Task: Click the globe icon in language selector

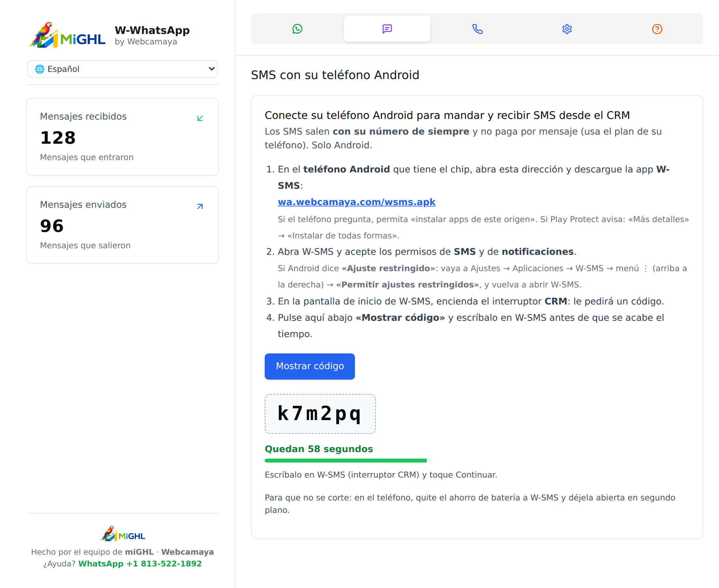Action: coord(40,69)
